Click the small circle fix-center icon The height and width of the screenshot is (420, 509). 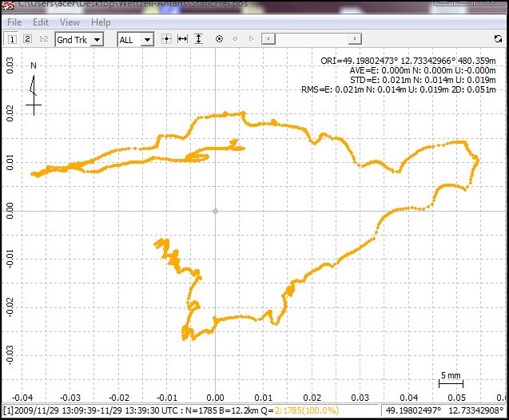point(235,38)
